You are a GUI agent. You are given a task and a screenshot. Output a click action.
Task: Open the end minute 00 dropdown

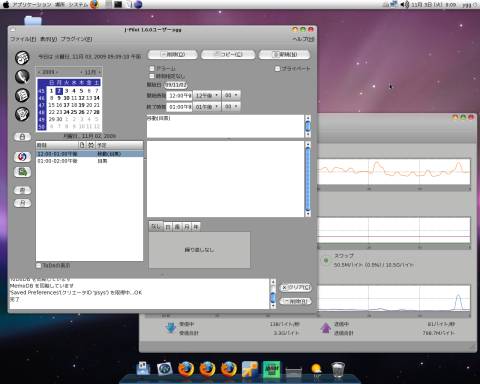231,107
